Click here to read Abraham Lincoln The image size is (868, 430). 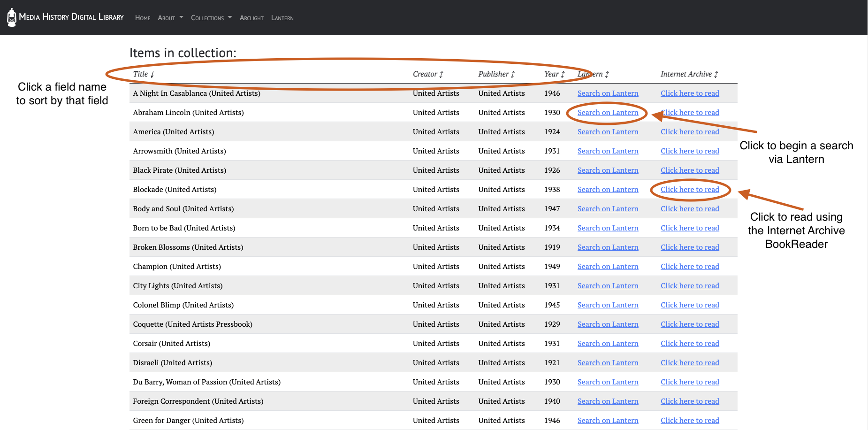pyautogui.click(x=690, y=113)
